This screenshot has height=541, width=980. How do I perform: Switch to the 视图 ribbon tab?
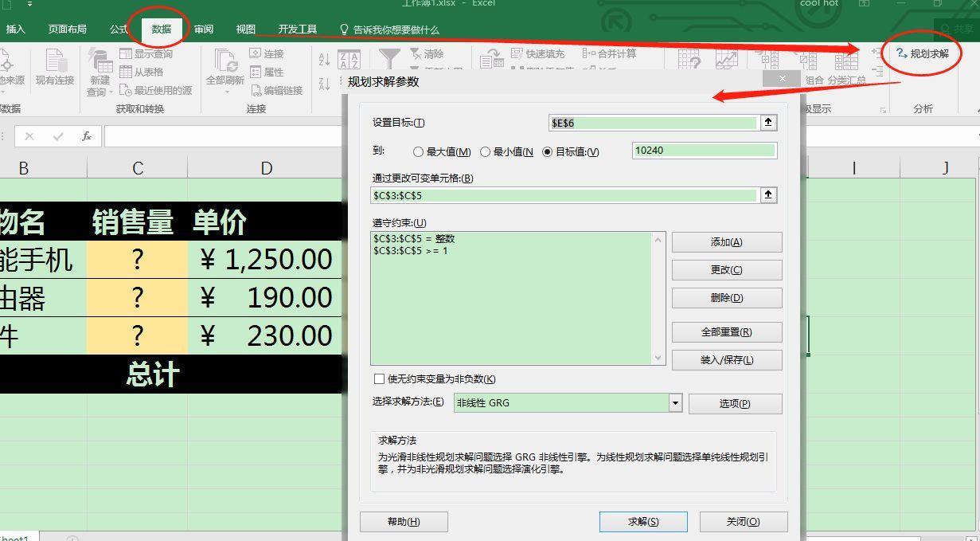[244, 28]
